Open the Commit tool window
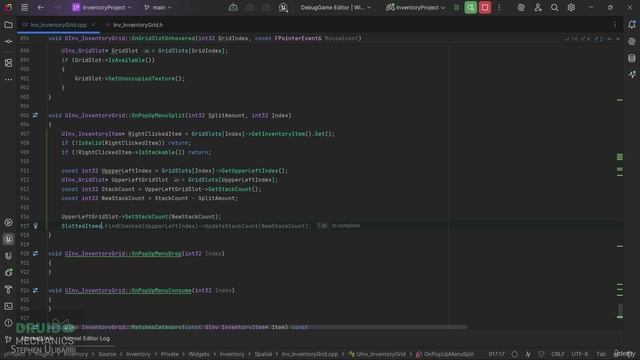Image resolution: width=640 pixels, height=360 pixels. pyautogui.click(x=8, y=42)
